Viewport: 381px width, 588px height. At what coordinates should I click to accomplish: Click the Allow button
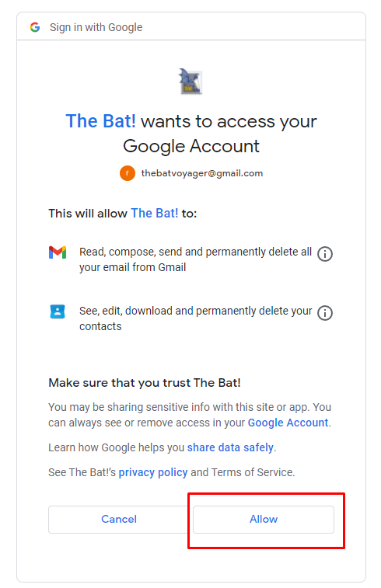[x=264, y=520]
